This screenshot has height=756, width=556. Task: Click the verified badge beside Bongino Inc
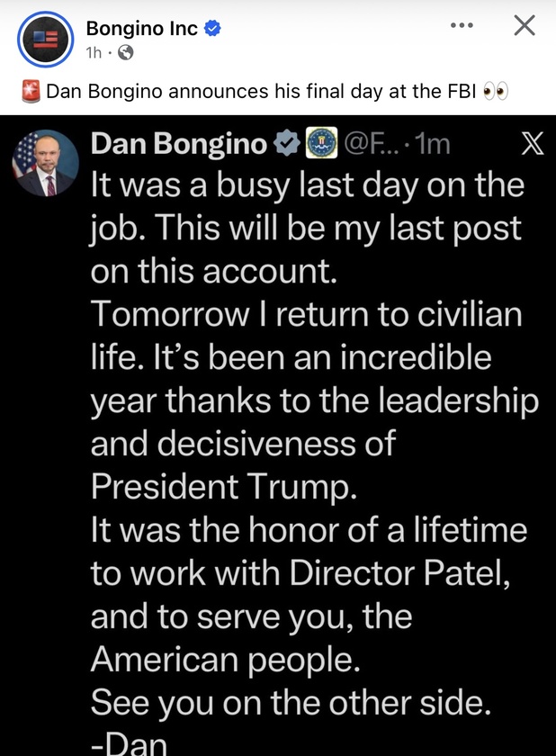[x=213, y=29]
